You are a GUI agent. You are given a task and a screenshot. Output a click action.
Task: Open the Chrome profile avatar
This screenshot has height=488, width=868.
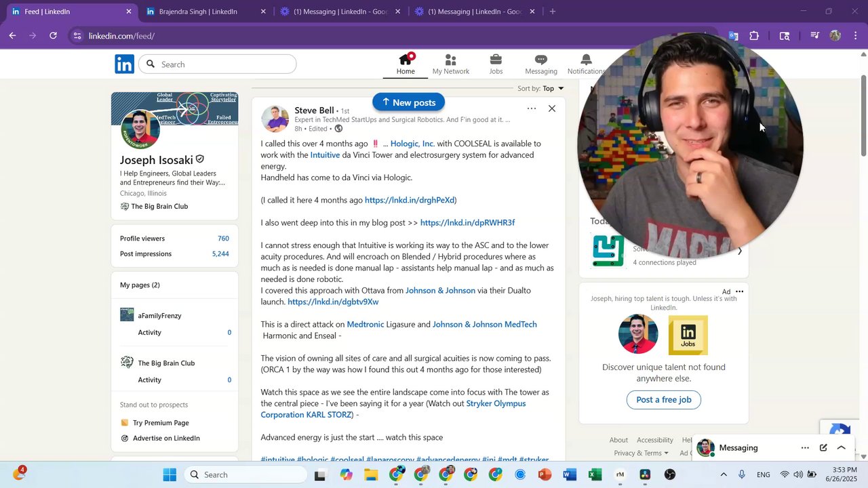pyautogui.click(x=835, y=36)
